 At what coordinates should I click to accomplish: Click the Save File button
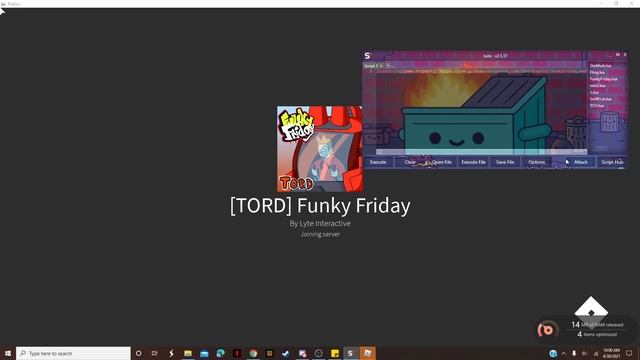click(505, 162)
